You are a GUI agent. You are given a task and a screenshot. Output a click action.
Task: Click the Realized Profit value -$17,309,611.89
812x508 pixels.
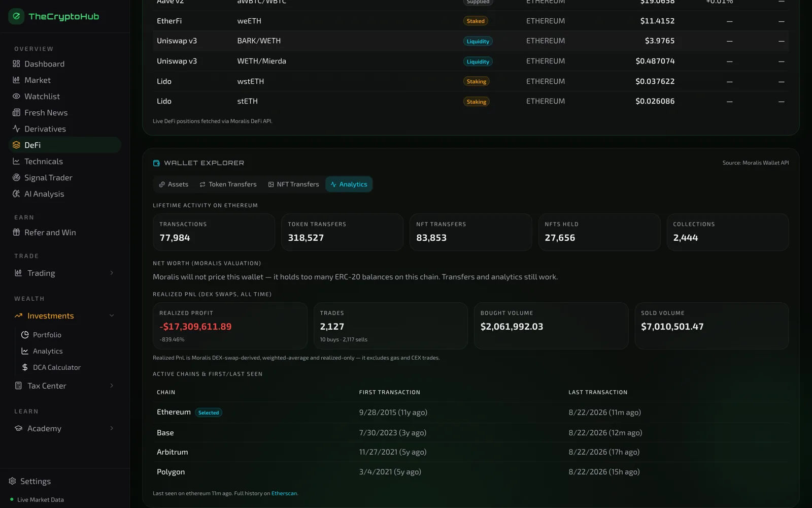point(195,327)
